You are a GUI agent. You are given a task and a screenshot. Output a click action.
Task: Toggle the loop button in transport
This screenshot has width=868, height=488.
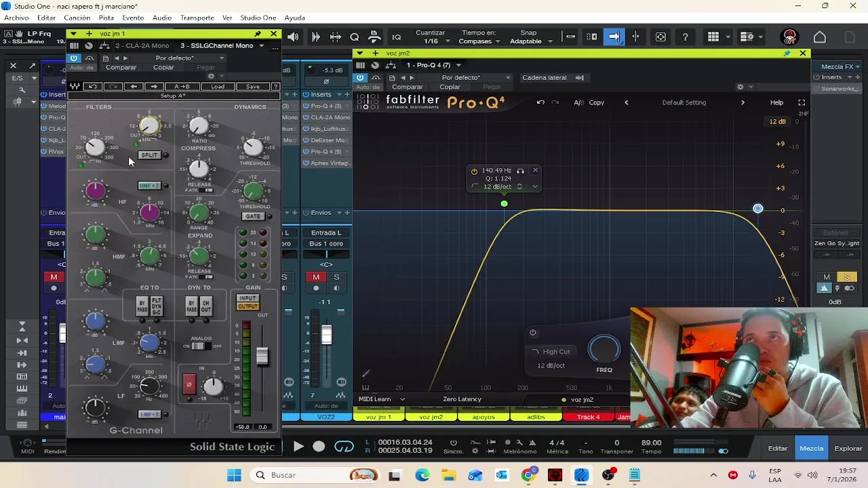[344, 446]
